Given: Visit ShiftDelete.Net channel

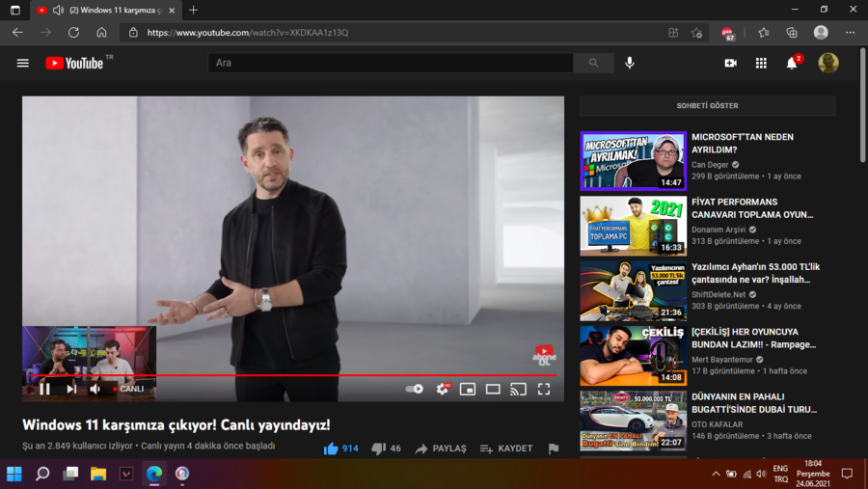Looking at the screenshot, I should [719, 294].
